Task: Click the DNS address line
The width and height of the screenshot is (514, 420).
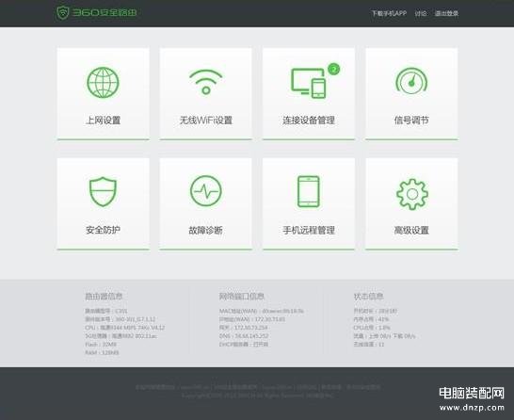Action: 244,336
